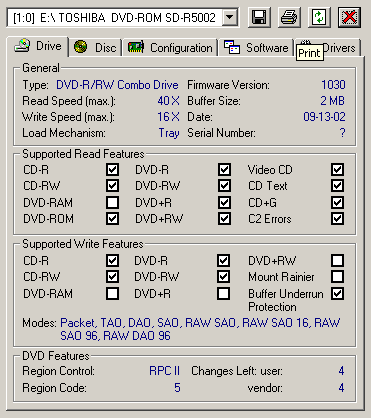
Task: Click the TOSHIBA DVD-ROM SD-R5002 drive box
Action: tap(122, 17)
